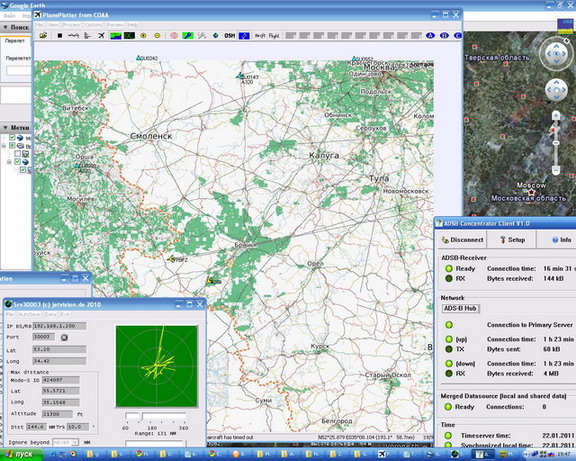Toggle the checked box of the lowest Метки tree item
This screenshot has height=461, width=576.
tap(23, 170)
